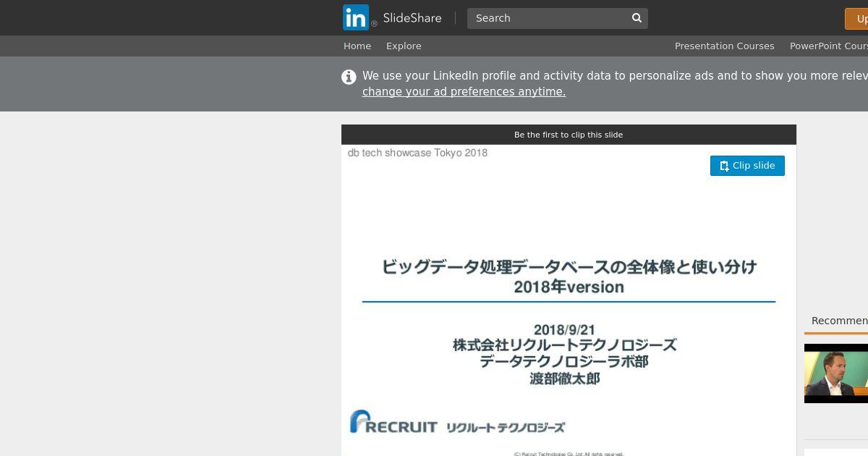This screenshot has width=868, height=456.
Task: Click the '2018/9/21' date on slide
Action: pos(564,329)
